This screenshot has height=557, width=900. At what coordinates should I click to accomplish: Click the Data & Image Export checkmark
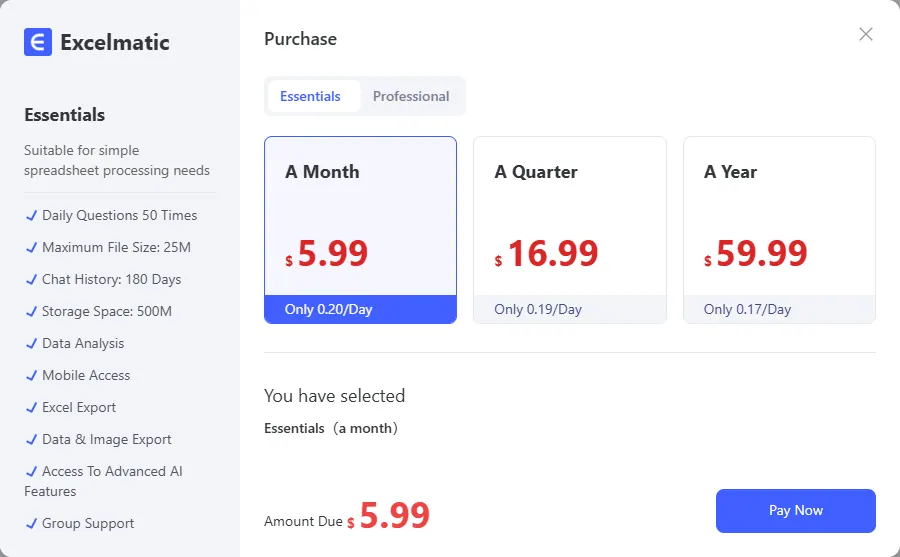[x=31, y=439]
